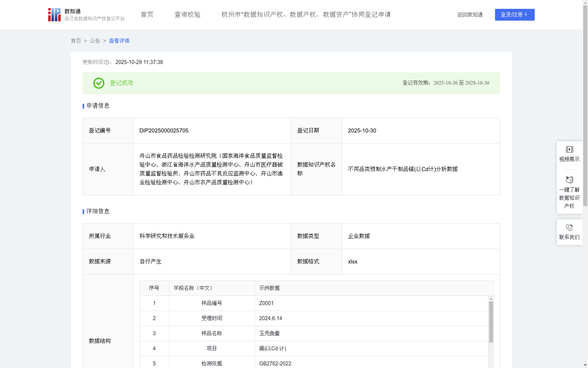Click sample value 2024.6.14
Image resolution: width=588 pixels, height=368 pixels.
tap(270, 318)
